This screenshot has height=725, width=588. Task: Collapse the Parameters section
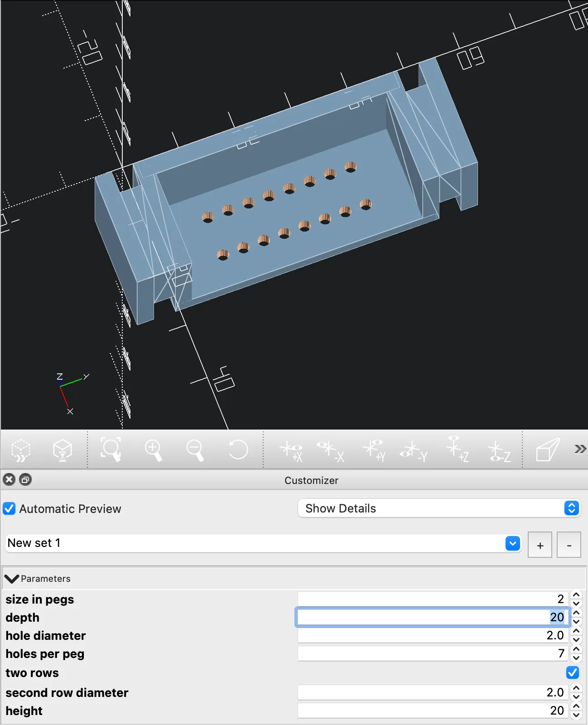click(x=11, y=579)
